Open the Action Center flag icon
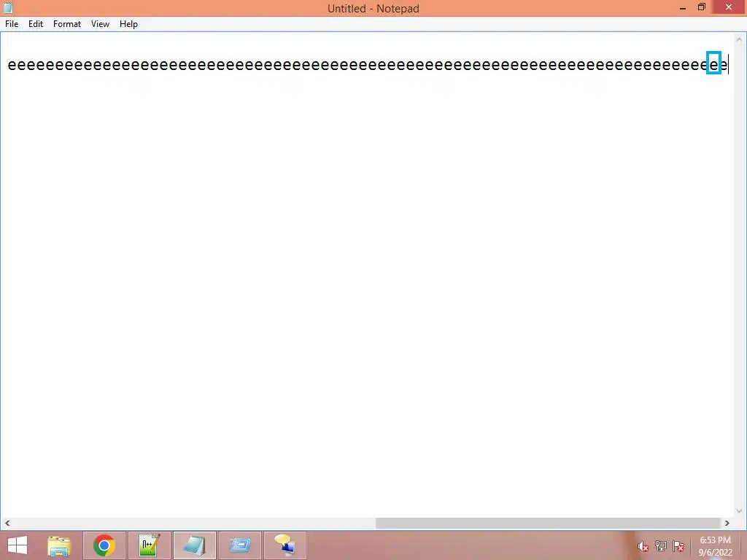 click(x=678, y=546)
